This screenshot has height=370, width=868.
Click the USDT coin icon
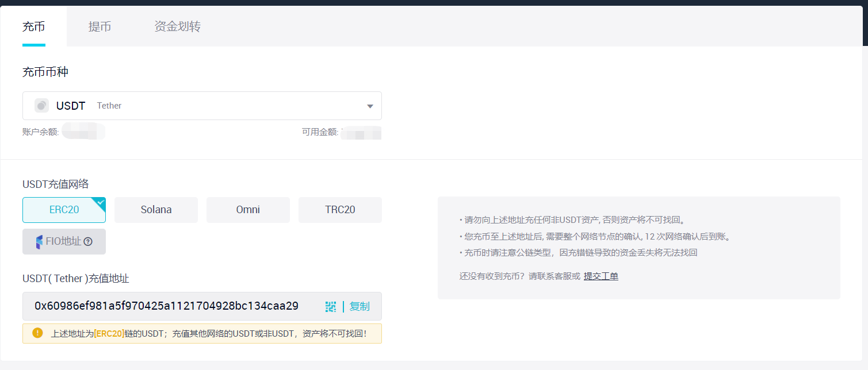(x=41, y=106)
